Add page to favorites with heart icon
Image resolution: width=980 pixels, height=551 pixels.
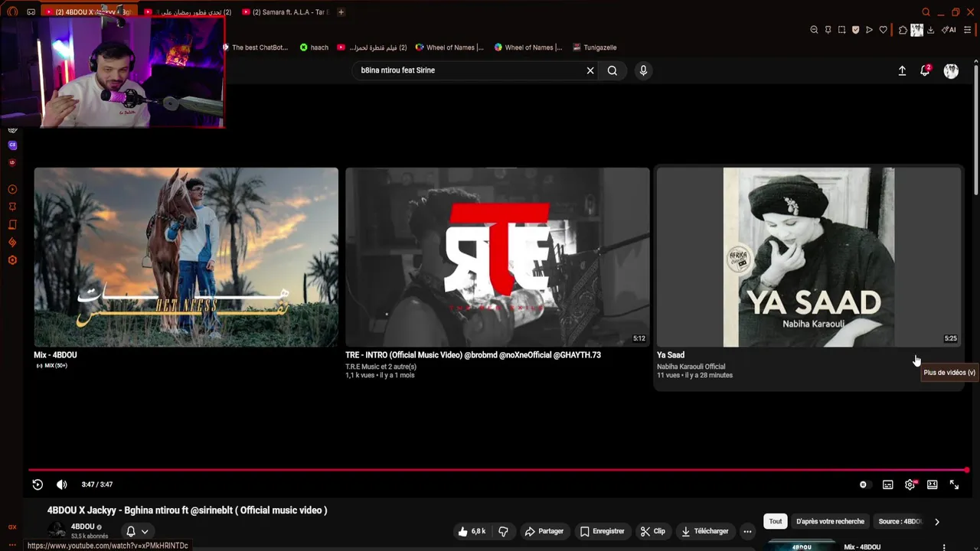pos(883,30)
